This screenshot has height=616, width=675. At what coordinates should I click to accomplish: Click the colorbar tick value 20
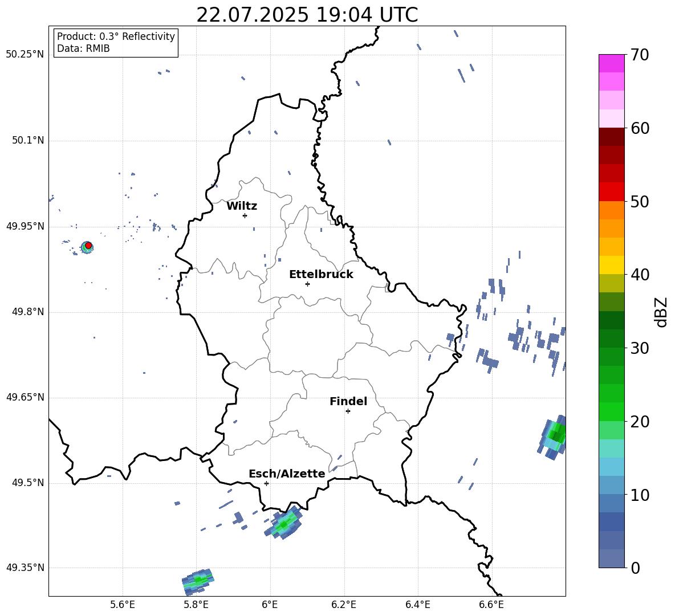point(640,421)
